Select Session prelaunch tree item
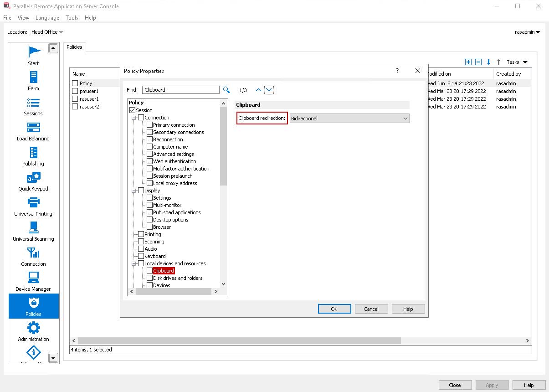Image resolution: width=549 pixels, height=392 pixels. 173,176
